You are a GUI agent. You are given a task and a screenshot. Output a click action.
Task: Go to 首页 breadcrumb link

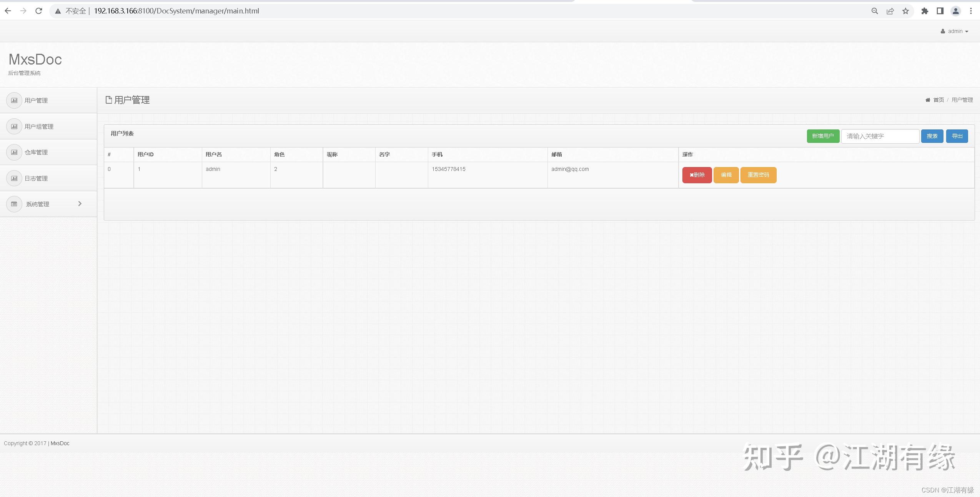click(938, 100)
